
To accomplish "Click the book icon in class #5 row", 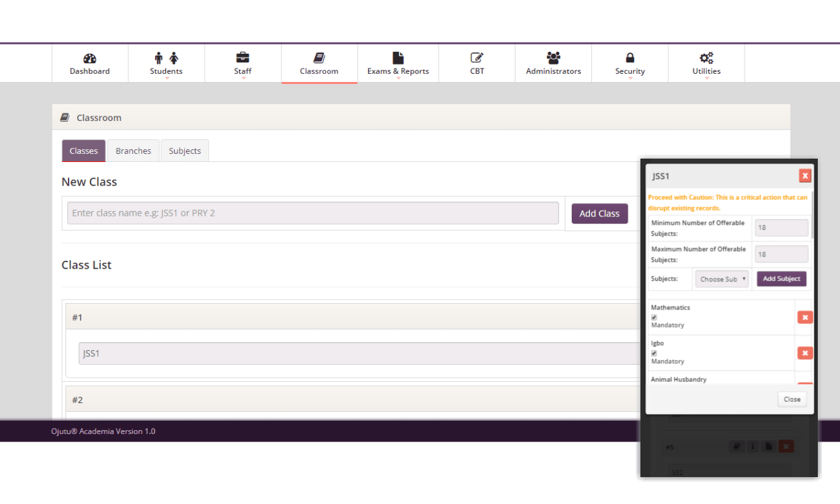I will (736, 446).
